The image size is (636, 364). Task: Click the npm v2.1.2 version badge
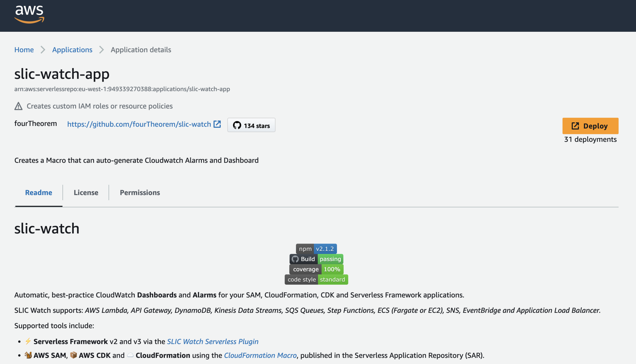click(316, 249)
